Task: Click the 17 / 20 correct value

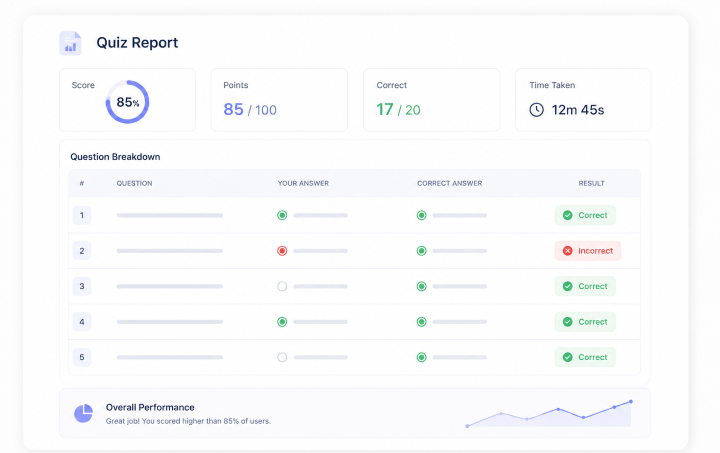Action: 398,110
